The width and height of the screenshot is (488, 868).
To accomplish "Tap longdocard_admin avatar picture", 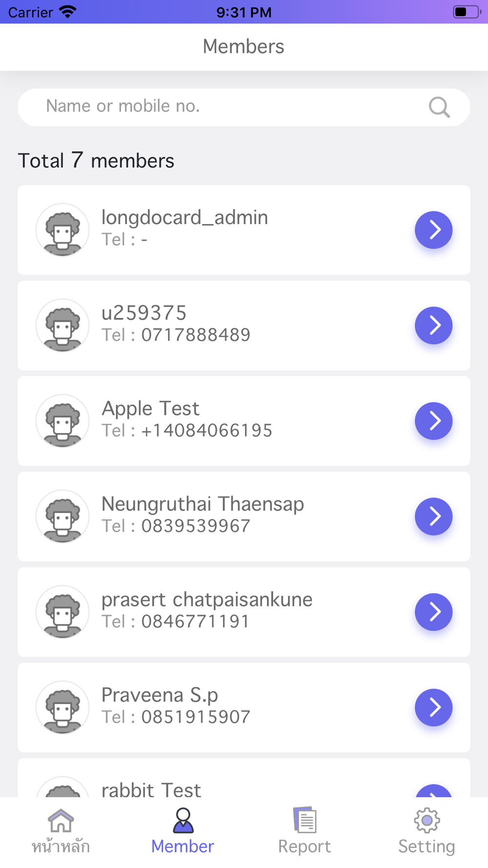I will coord(62,230).
